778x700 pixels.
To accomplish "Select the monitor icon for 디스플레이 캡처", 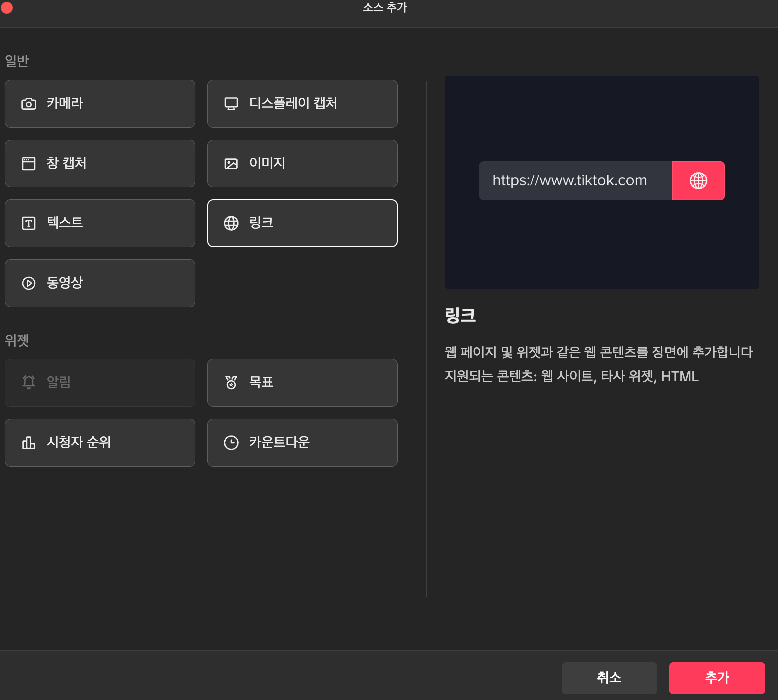I will 231,104.
